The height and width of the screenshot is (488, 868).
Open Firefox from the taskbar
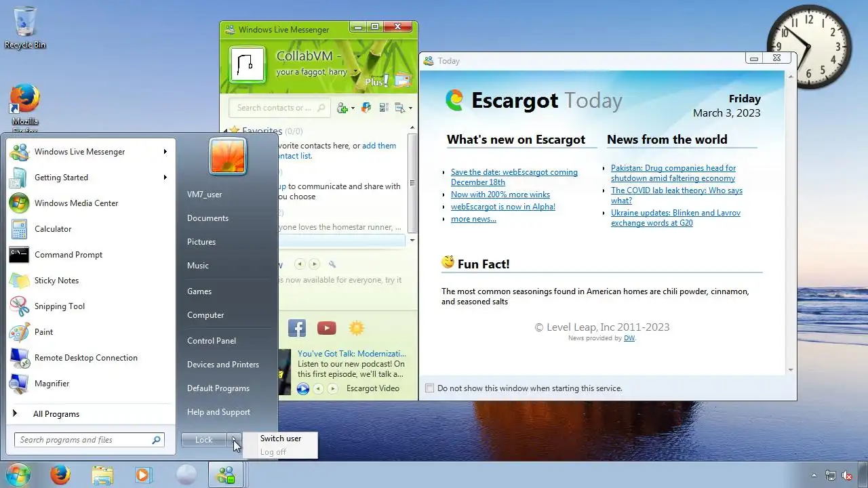click(x=60, y=475)
